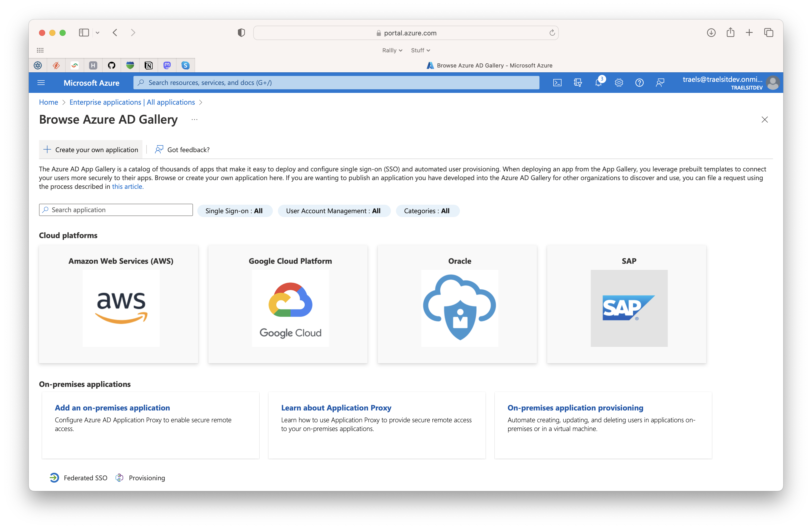Open On-premises application provisioning link
The height and width of the screenshot is (529, 812).
[576, 408]
